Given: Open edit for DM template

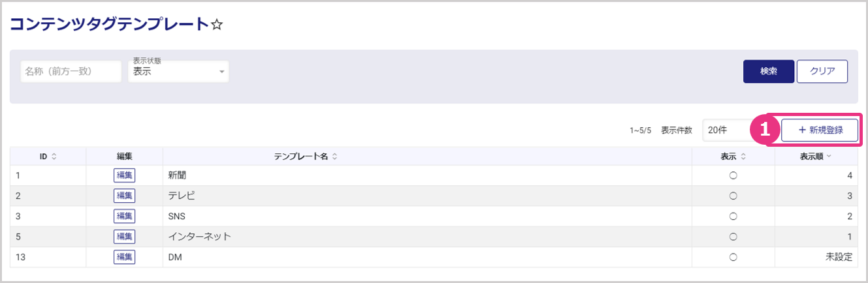Looking at the screenshot, I should [x=124, y=257].
